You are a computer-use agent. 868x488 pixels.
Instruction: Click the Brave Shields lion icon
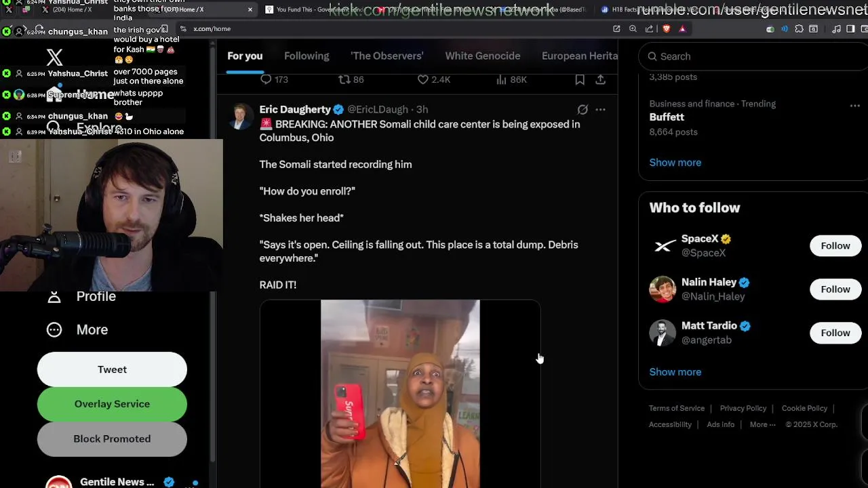[x=666, y=28]
